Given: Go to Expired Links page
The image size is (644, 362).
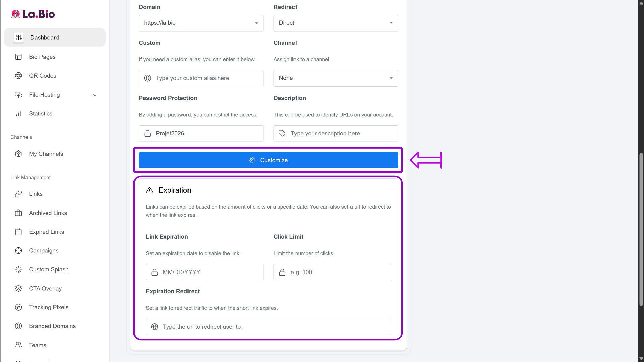Looking at the screenshot, I should (x=46, y=232).
